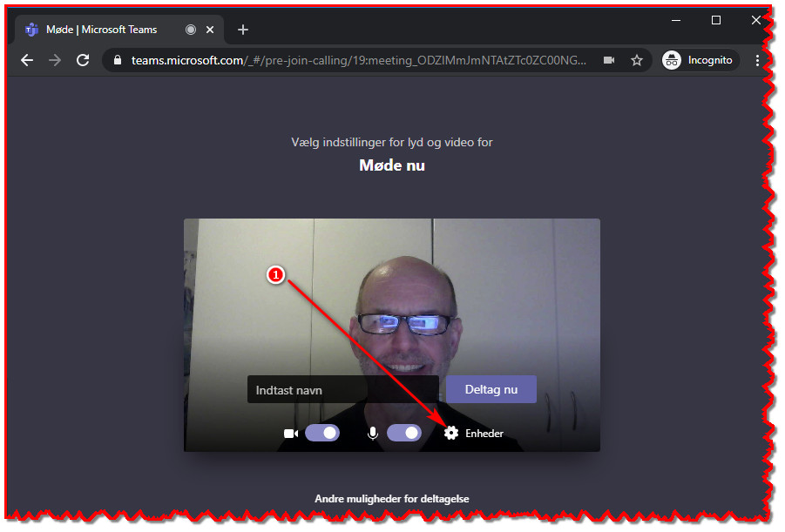Minimize the Chrome window
The width and height of the screenshot is (785, 532).
(x=676, y=21)
